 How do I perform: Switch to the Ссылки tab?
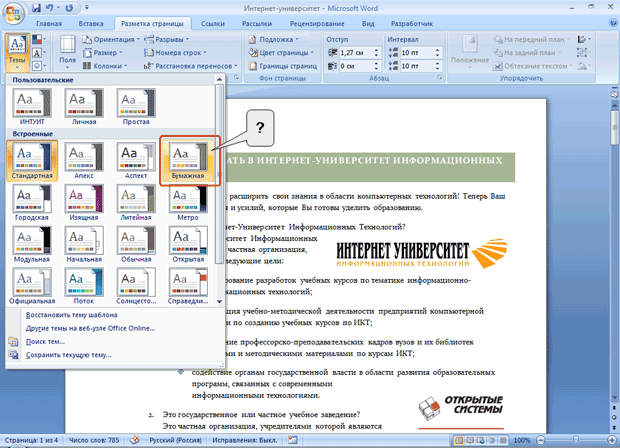coord(212,24)
